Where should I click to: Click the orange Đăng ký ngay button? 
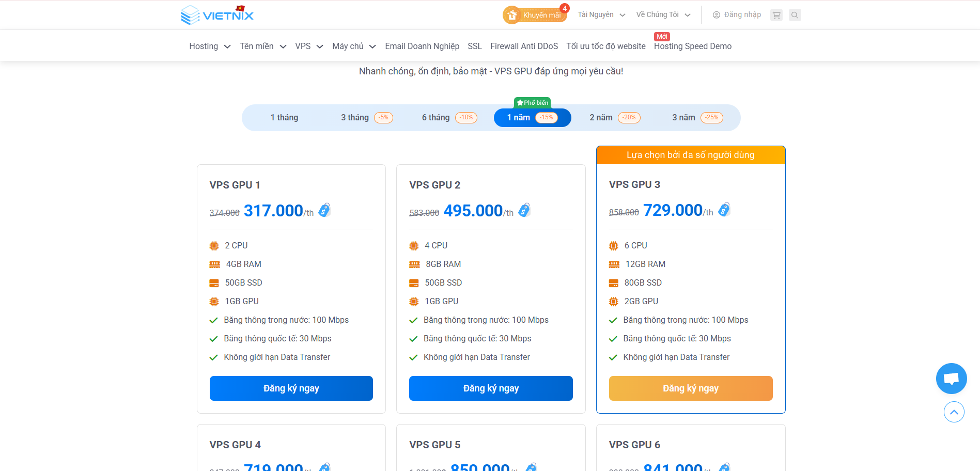coord(691,388)
